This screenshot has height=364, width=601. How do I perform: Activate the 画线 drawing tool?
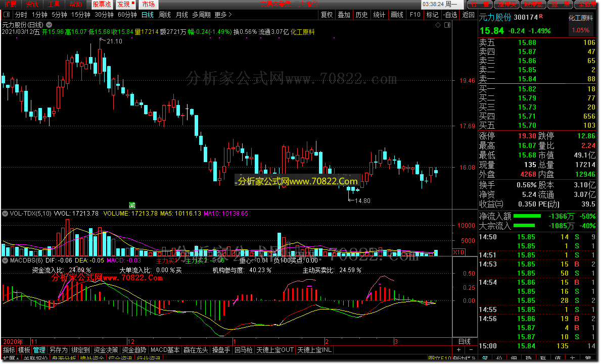tap(397, 15)
